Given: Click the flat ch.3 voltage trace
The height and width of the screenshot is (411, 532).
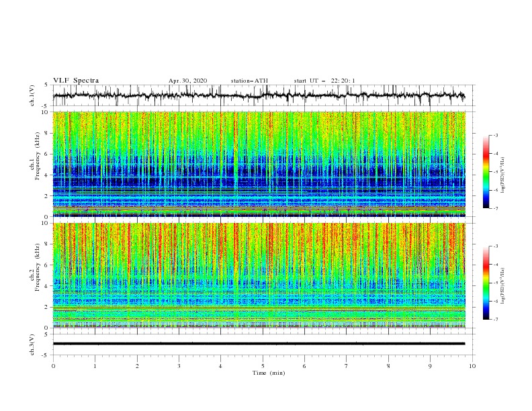Looking at the screenshot, I should 259,344.
